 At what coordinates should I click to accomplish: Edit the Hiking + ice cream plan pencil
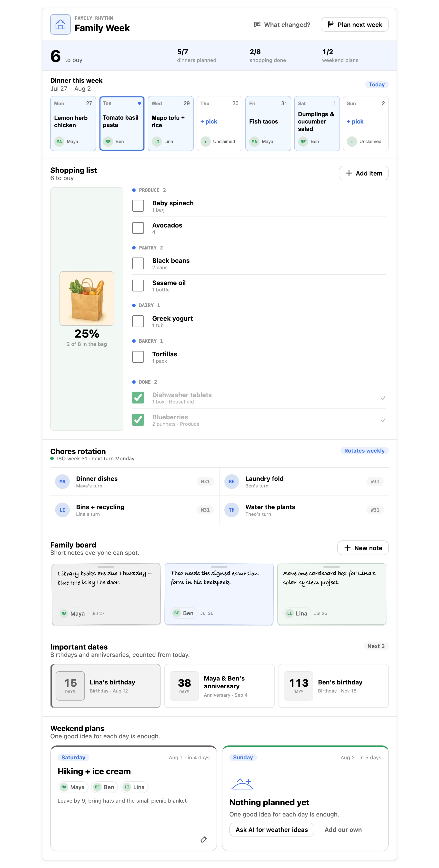(x=203, y=840)
